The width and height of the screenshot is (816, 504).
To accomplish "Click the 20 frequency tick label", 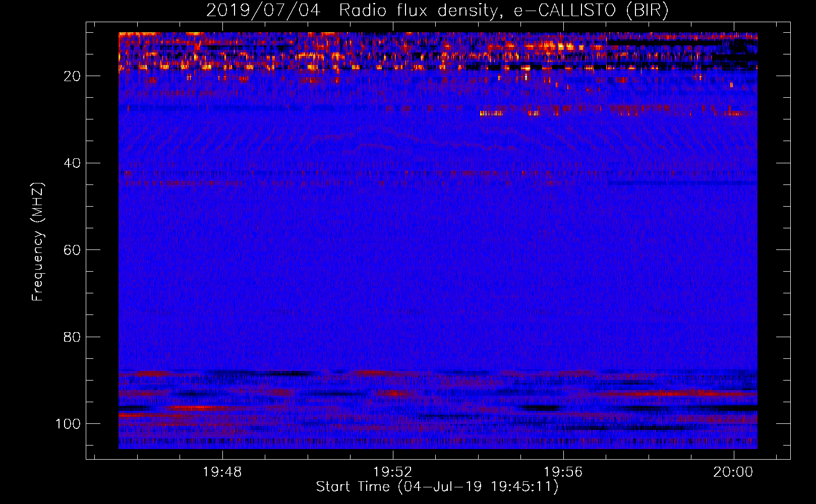I will click(72, 76).
